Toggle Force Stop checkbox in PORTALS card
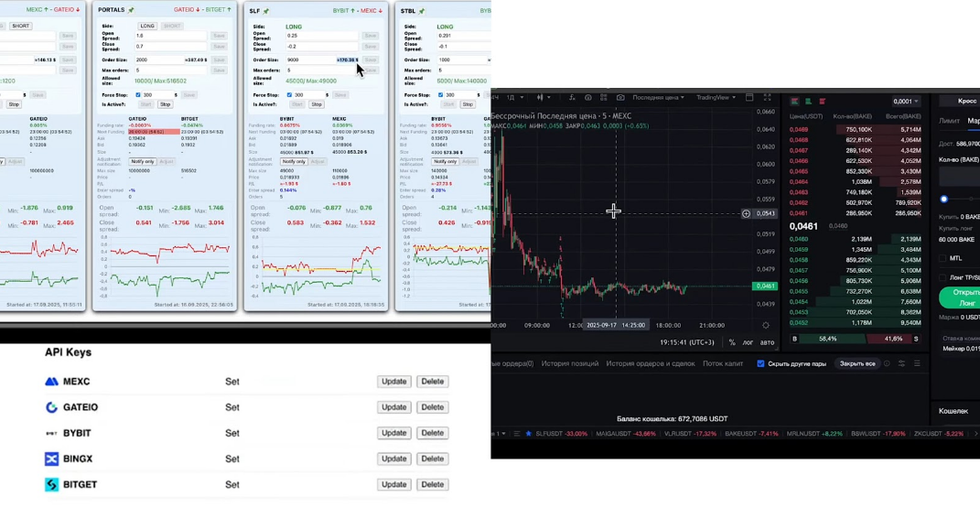This screenshot has height=519, width=980. (138, 95)
